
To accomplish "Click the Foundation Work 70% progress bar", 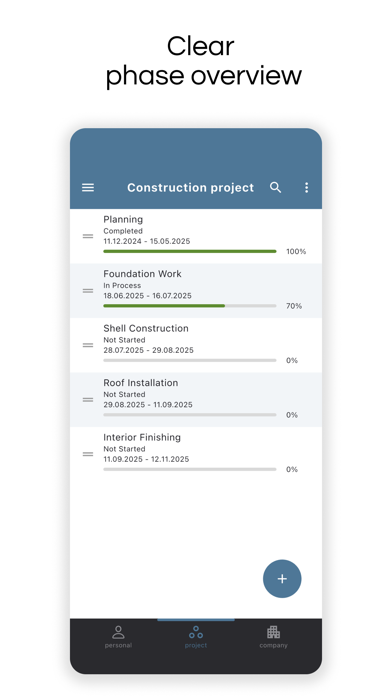I will click(190, 306).
